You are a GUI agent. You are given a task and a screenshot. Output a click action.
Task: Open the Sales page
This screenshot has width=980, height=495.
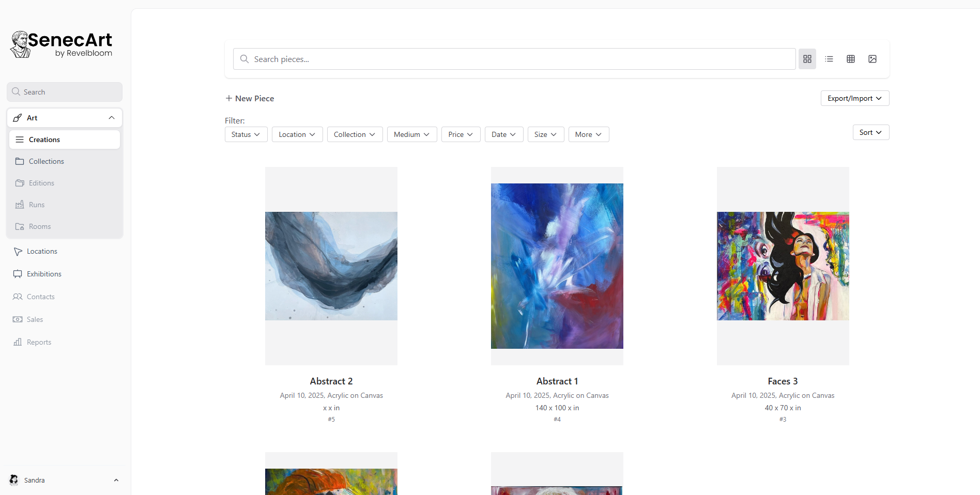tap(35, 320)
